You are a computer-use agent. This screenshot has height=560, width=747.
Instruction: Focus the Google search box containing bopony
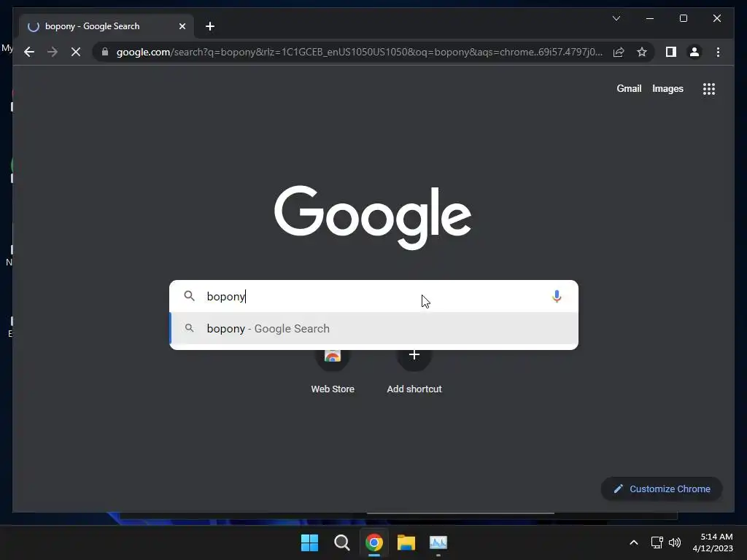(x=374, y=296)
